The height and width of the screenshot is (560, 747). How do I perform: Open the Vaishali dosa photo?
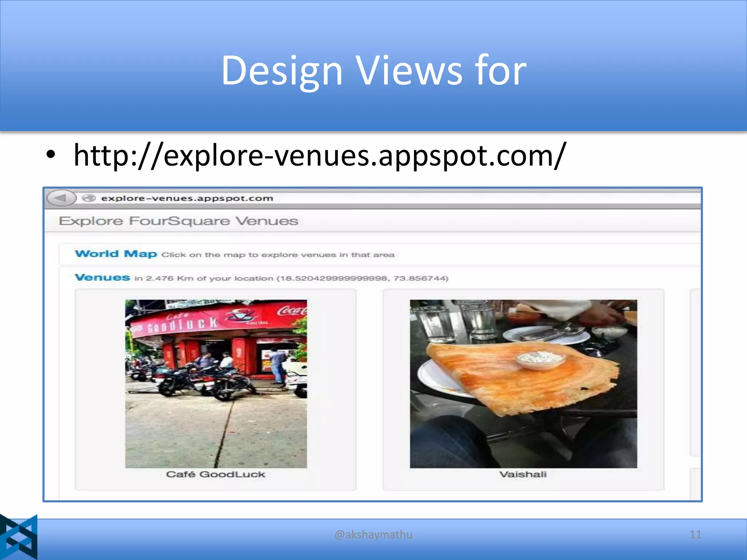pyautogui.click(x=523, y=384)
